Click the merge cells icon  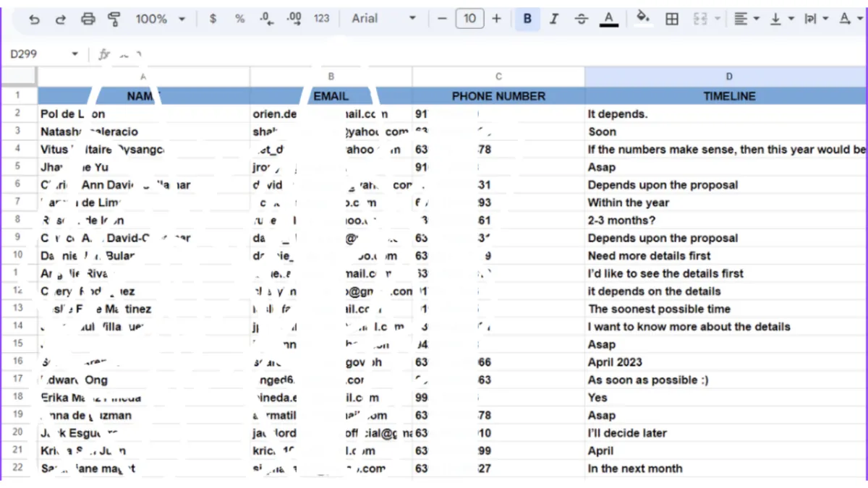point(699,19)
